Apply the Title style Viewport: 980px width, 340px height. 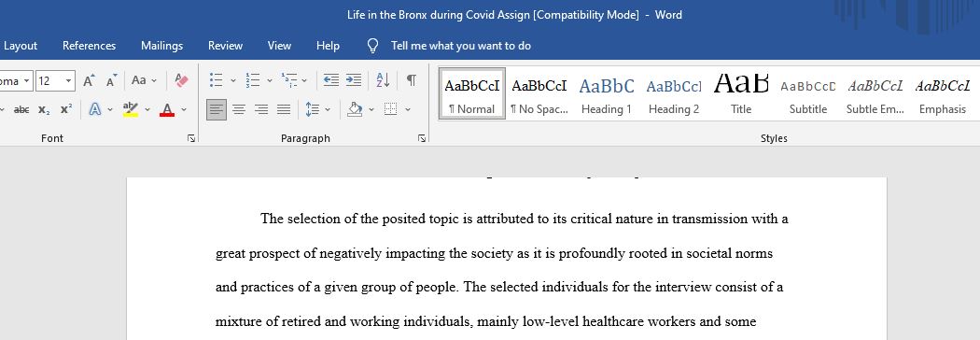741,93
